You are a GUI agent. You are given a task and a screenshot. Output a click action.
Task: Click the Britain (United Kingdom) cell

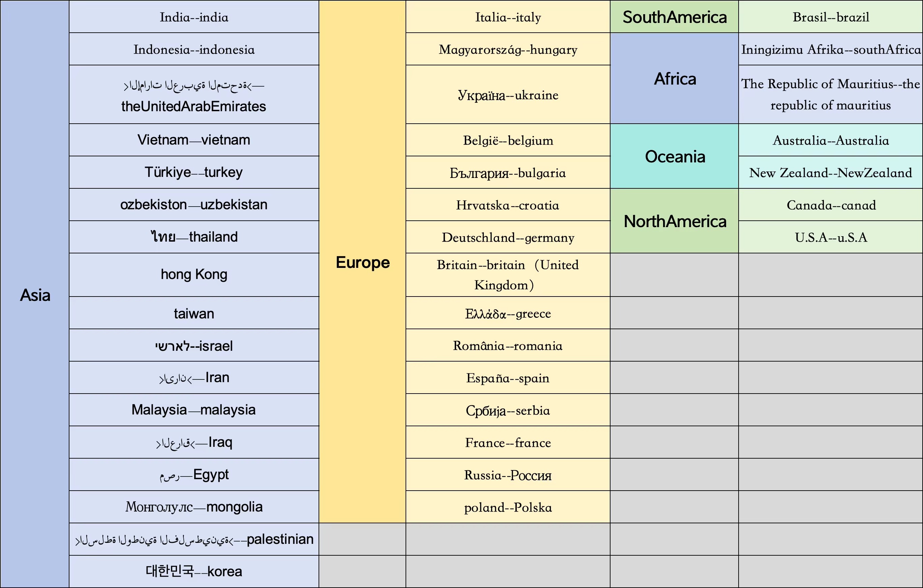tap(508, 275)
